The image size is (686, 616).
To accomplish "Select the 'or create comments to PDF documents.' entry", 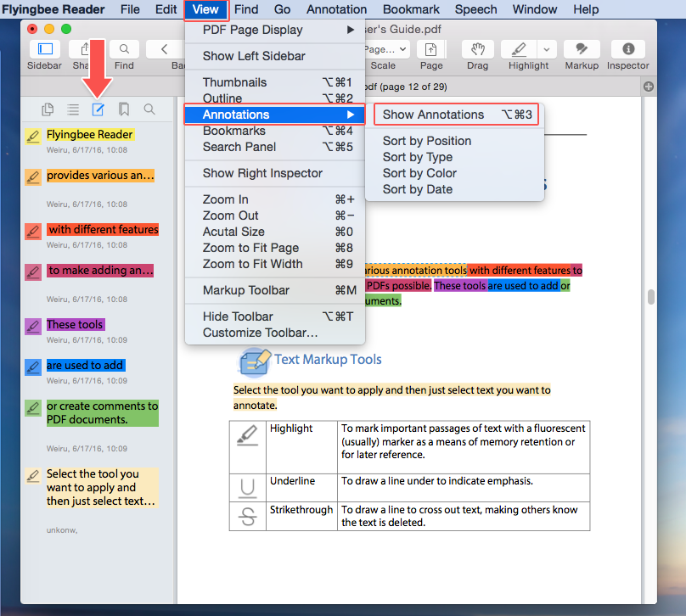I will click(103, 412).
